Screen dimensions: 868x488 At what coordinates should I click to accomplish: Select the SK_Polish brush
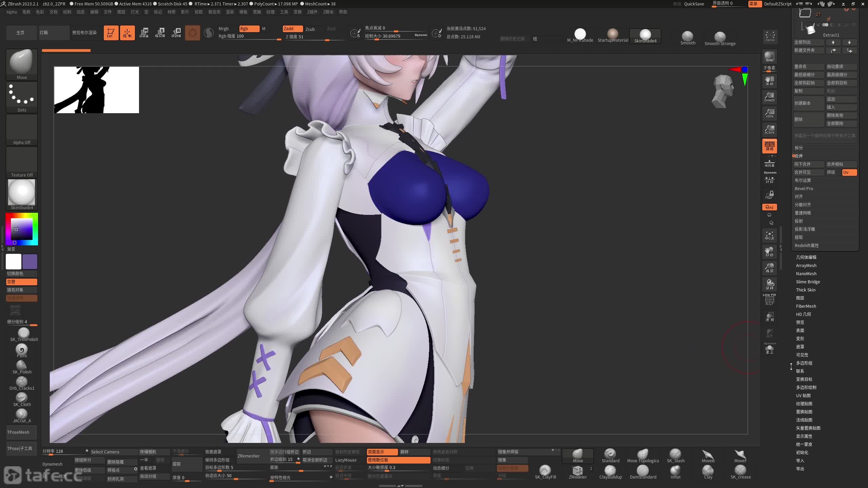[22, 367]
